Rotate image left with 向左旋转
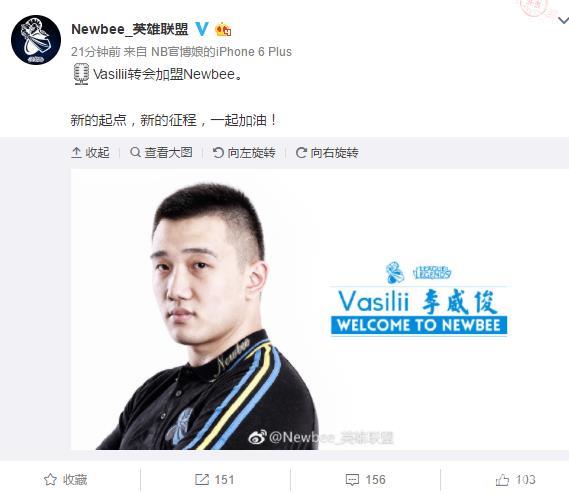Image resolution: width=569 pixels, height=494 pixels. pyautogui.click(x=244, y=152)
